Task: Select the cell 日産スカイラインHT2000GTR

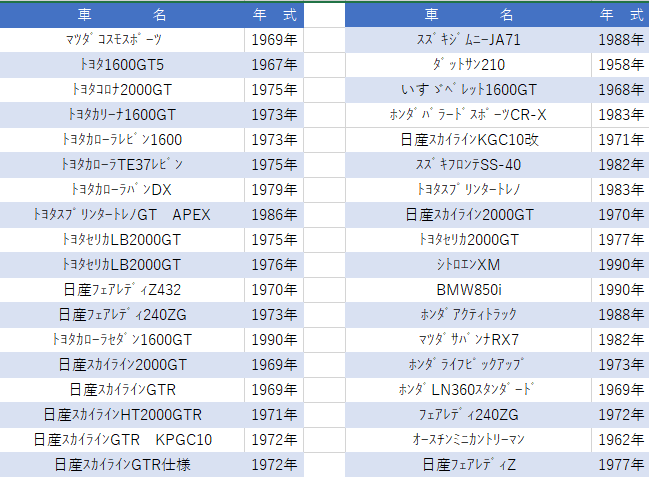Action: [122, 414]
